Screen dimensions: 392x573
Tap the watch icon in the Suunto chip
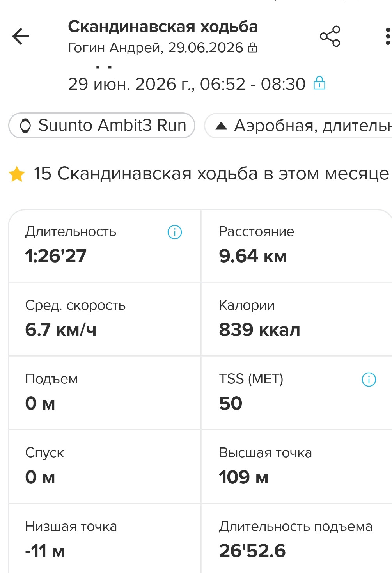pos(25,126)
